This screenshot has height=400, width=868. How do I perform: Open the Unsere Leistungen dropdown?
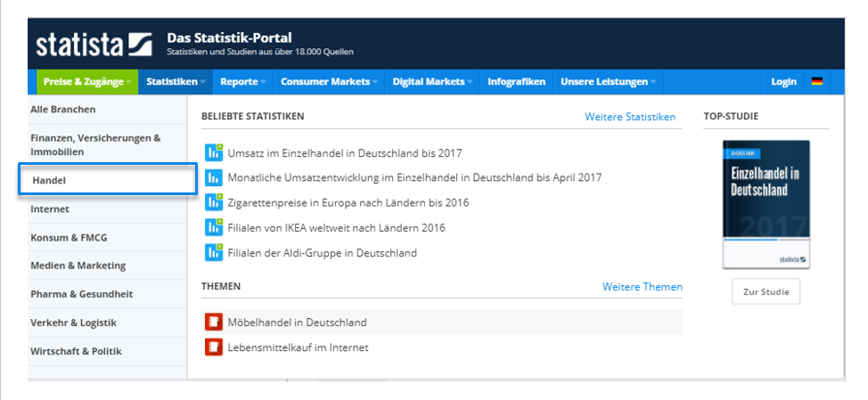coord(608,82)
